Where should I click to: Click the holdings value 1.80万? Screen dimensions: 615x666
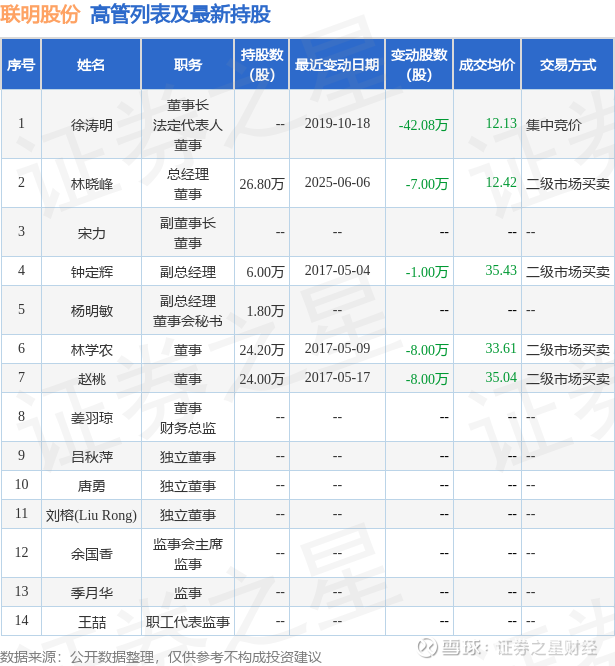coord(265,311)
